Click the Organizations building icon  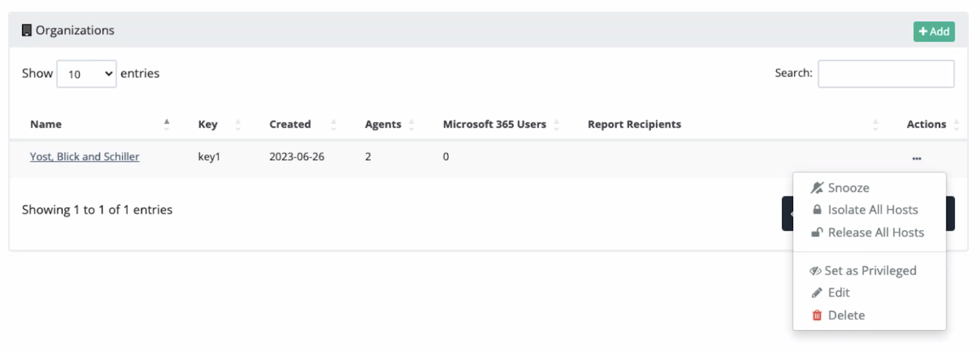26,31
